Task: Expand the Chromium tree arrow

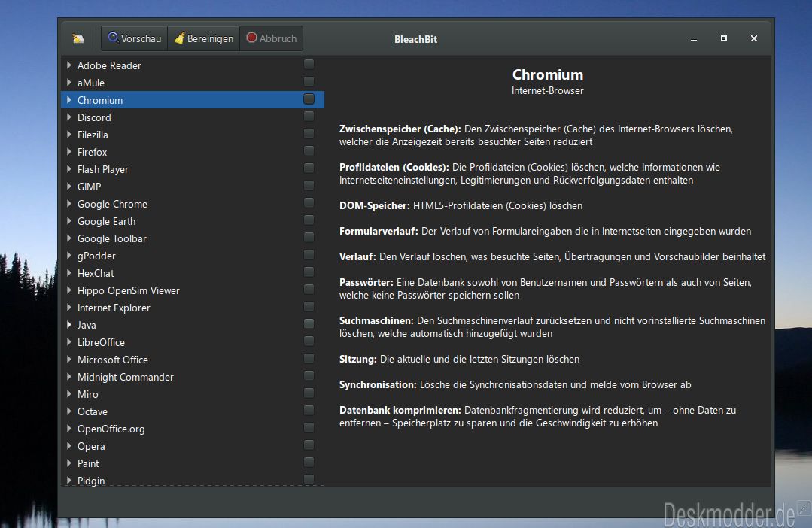Action: [x=69, y=100]
